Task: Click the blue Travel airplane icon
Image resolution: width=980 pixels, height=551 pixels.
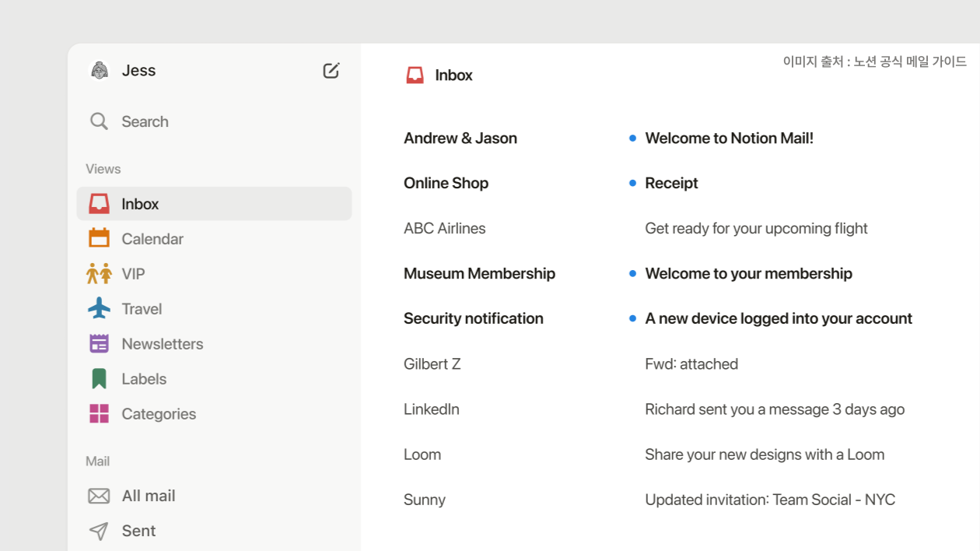Action: point(99,308)
